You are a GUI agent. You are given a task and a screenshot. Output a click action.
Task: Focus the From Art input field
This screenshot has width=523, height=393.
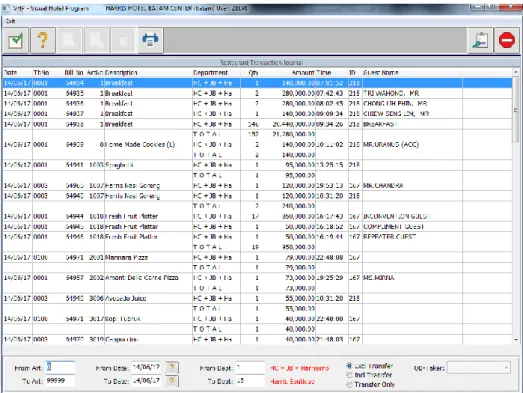[x=60, y=367]
